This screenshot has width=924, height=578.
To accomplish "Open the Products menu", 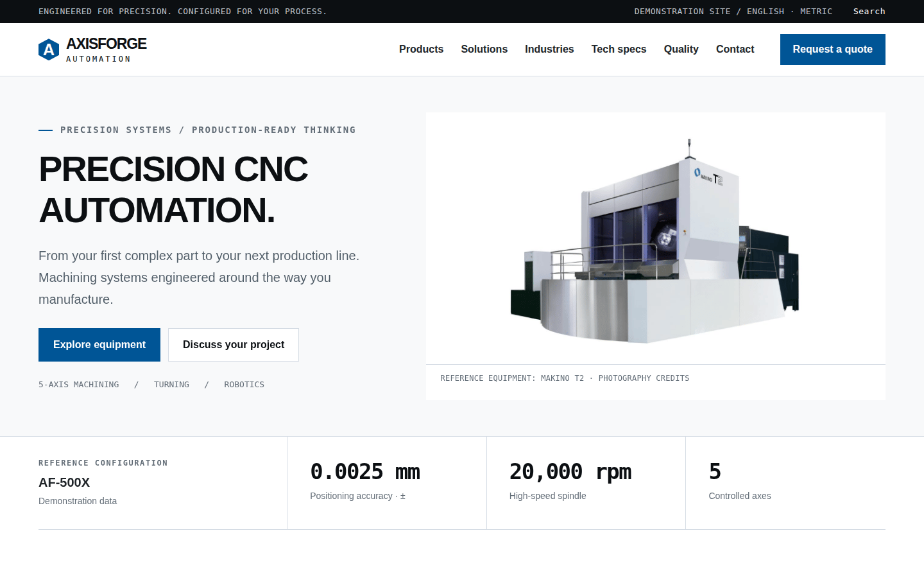I will (x=421, y=49).
